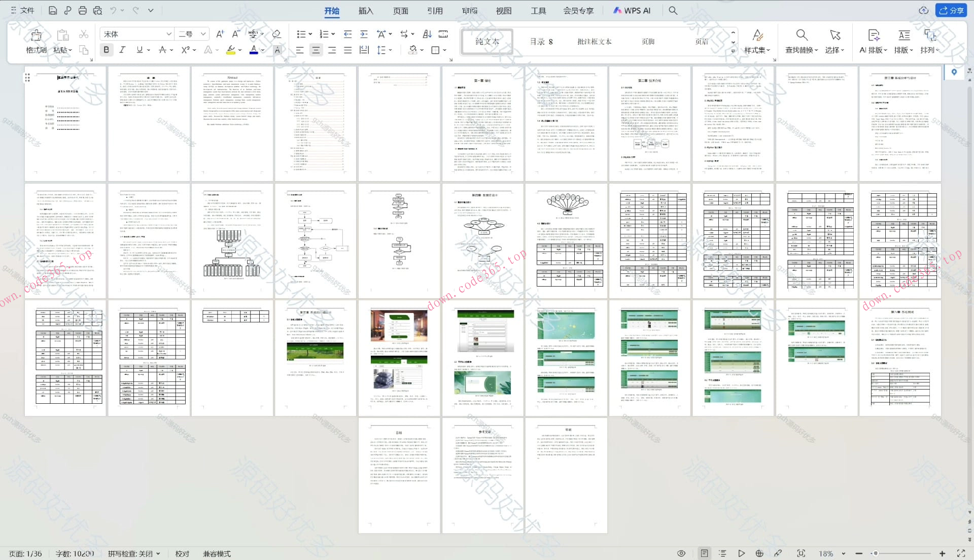This screenshot has height=560, width=974.
Task: Switch to web layout view globe icon
Action: point(759,553)
